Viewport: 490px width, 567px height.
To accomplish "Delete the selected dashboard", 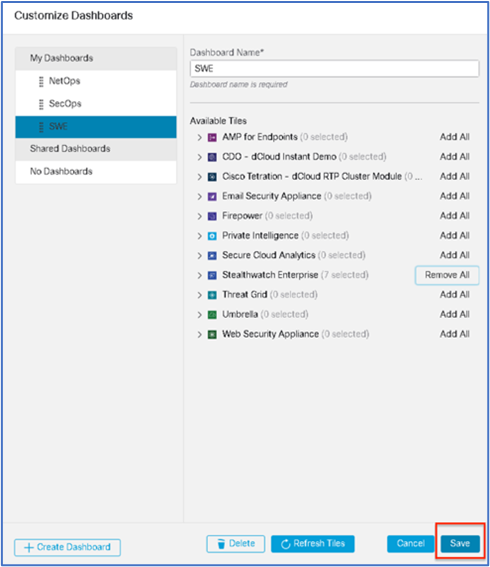I will click(236, 544).
